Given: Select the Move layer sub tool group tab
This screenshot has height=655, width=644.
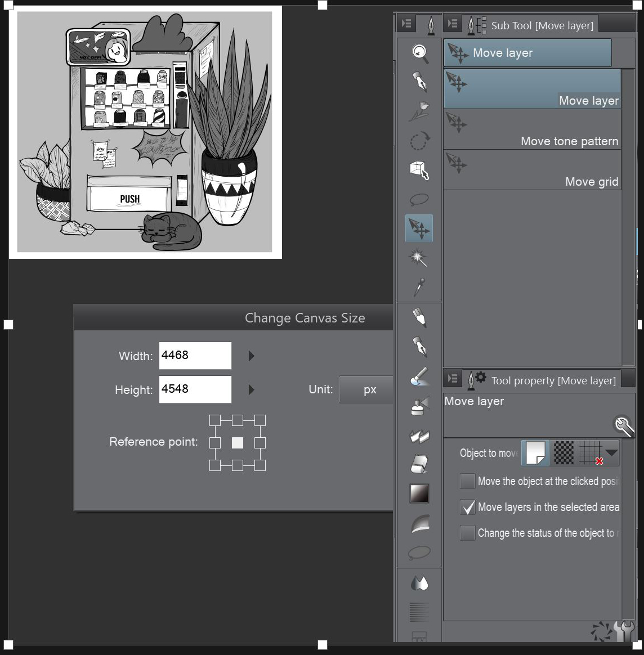Looking at the screenshot, I should (x=527, y=53).
